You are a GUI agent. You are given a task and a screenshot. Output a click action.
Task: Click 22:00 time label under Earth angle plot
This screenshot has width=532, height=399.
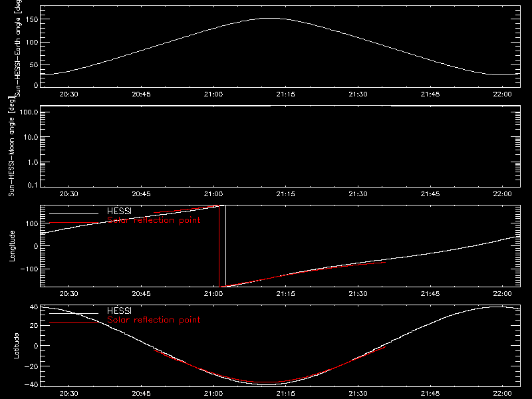(x=503, y=94)
